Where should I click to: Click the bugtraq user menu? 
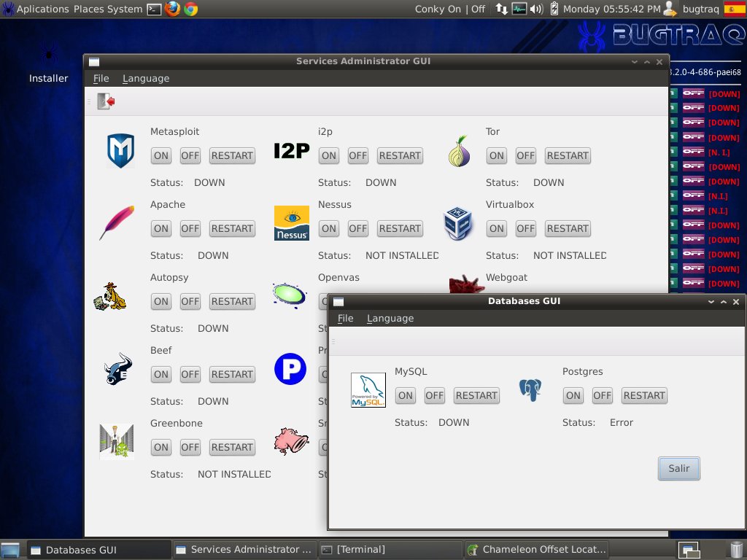click(700, 9)
